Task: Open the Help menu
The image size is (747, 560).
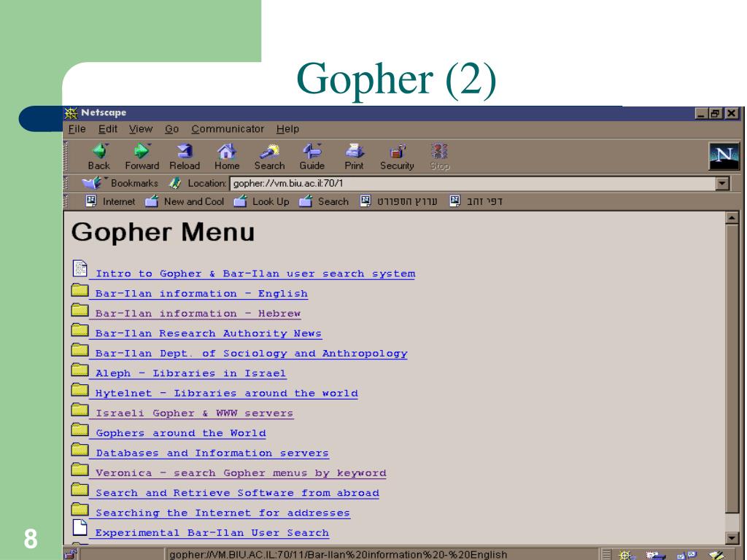Action: [287, 129]
